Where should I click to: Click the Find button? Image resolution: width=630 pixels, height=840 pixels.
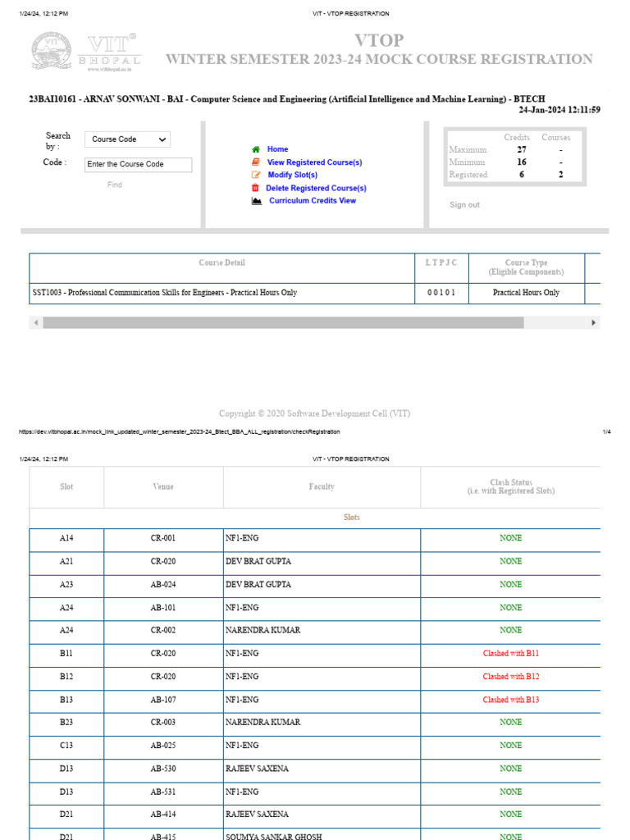coord(115,185)
